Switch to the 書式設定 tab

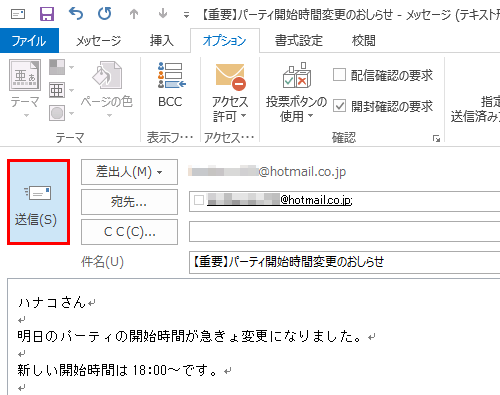tap(299, 41)
